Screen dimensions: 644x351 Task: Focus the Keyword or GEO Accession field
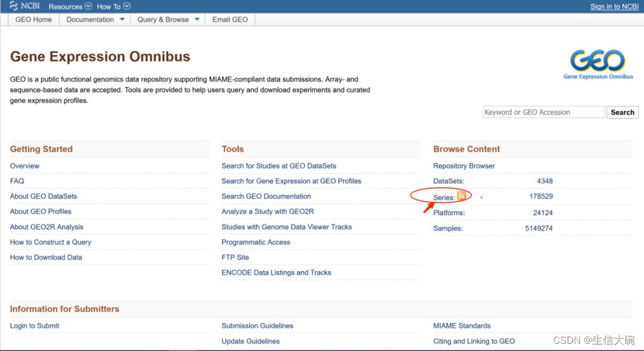click(x=543, y=112)
